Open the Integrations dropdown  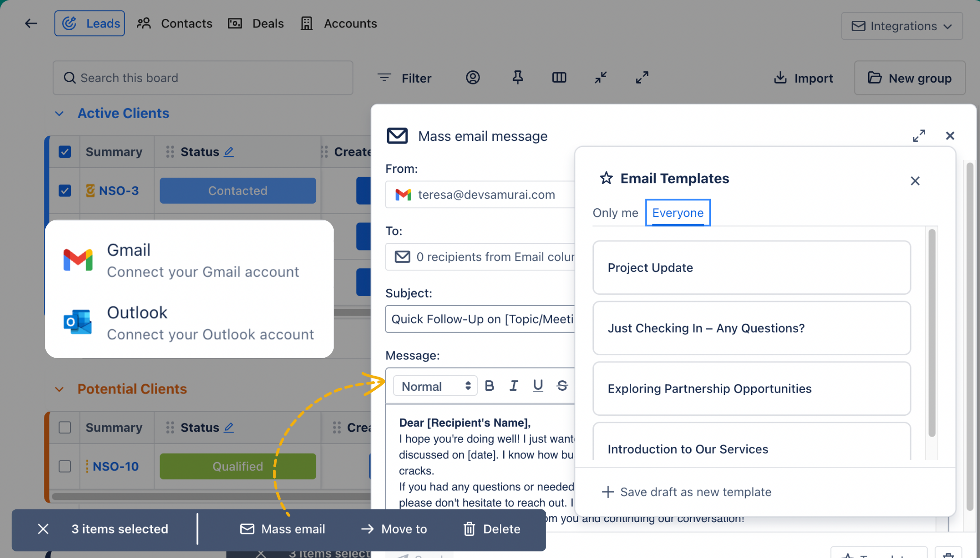point(902,26)
